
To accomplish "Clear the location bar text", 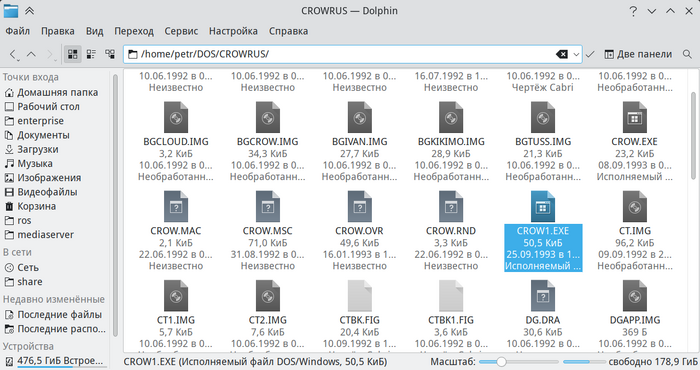I will (562, 54).
